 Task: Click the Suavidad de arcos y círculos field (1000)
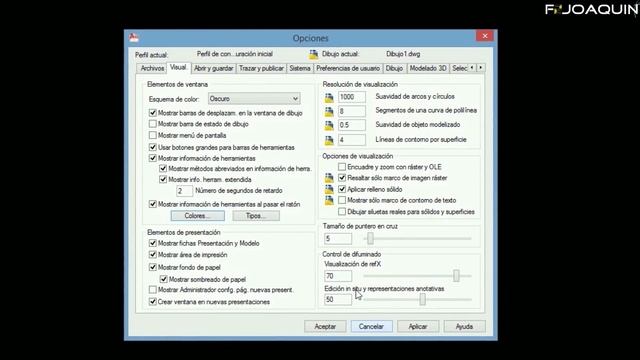tap(351, 97)
